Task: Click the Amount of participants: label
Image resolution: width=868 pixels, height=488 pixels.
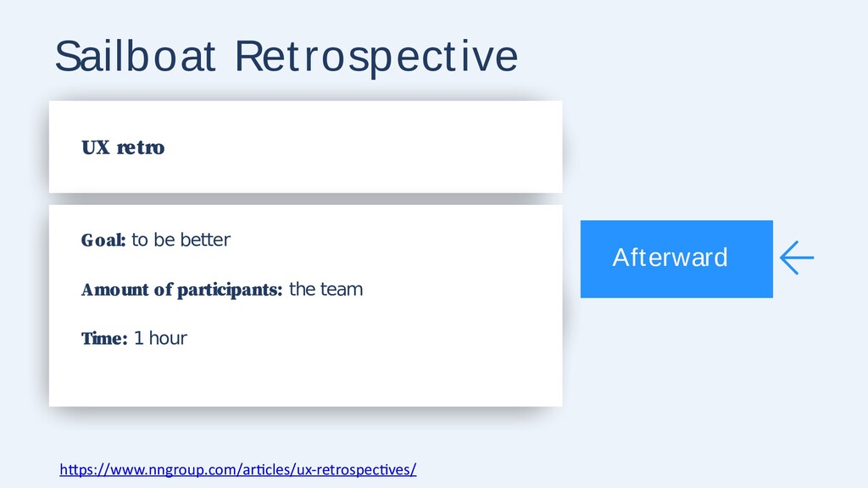Action: click(182, 290)
